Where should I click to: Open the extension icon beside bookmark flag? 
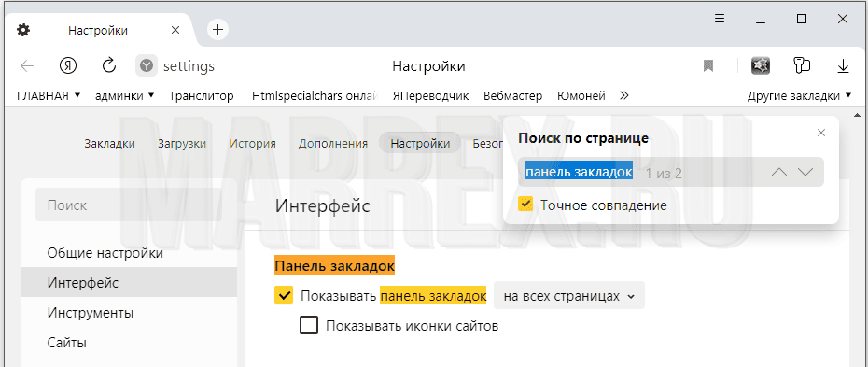point(761,66)
